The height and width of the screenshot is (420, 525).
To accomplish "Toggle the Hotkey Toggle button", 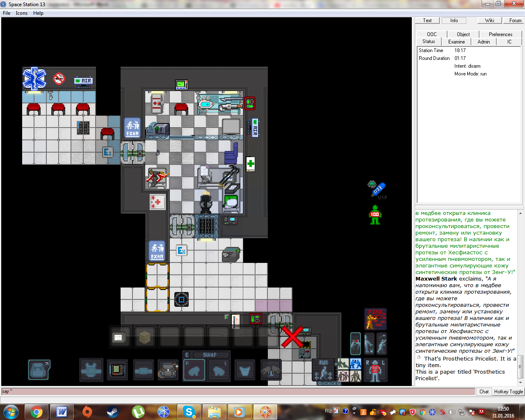I will (x=508, y=392).
